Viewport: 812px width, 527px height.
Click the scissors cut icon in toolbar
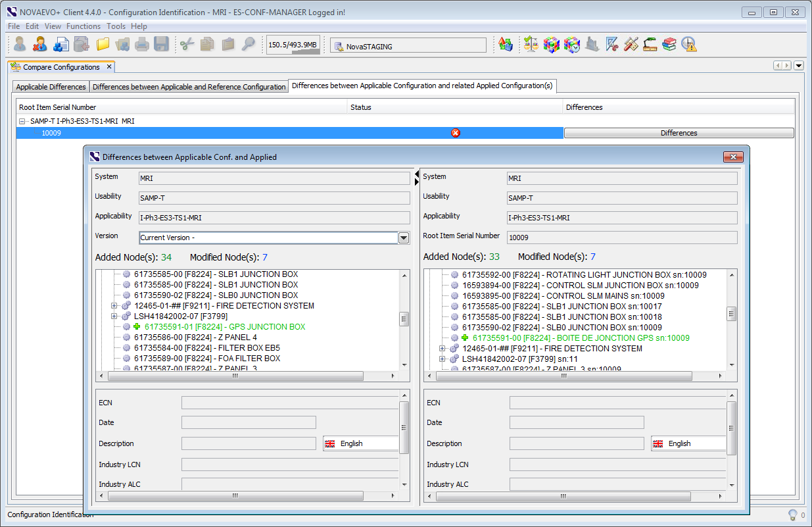(x=187, y=45)
